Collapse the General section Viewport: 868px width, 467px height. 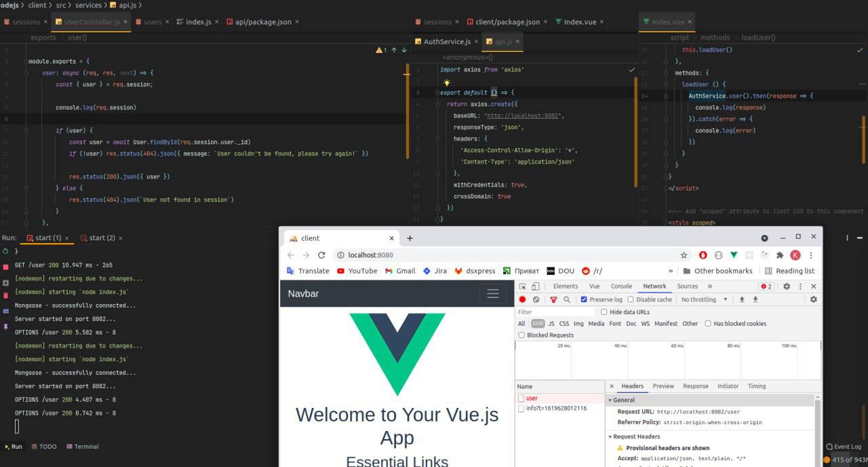(x=610, y=400)
